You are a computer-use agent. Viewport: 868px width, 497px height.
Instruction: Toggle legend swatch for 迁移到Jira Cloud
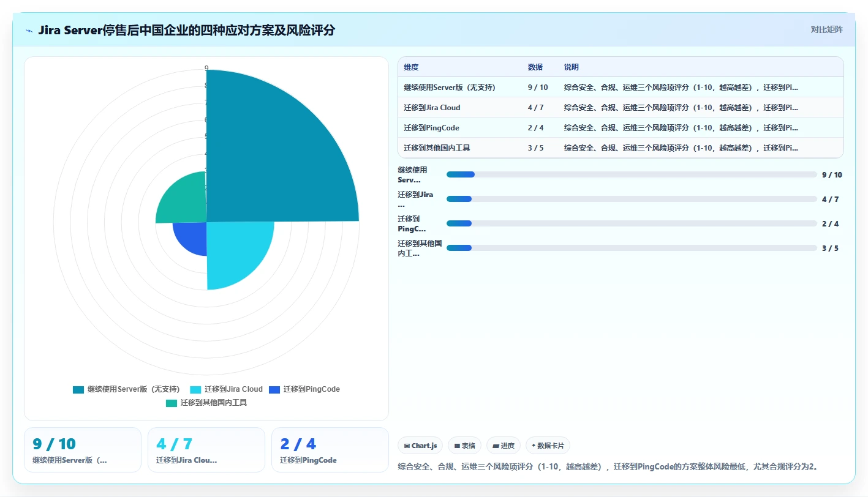coord(195,389)
